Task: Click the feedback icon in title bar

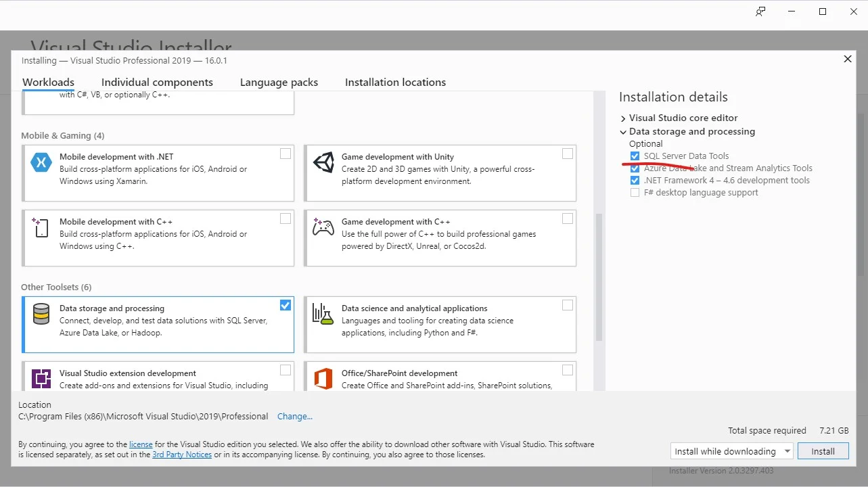Action: point(761,11)
